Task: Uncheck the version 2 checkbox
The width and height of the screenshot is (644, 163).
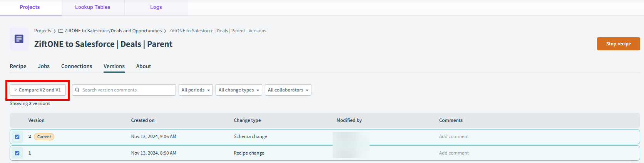Action: coord(17,137)
